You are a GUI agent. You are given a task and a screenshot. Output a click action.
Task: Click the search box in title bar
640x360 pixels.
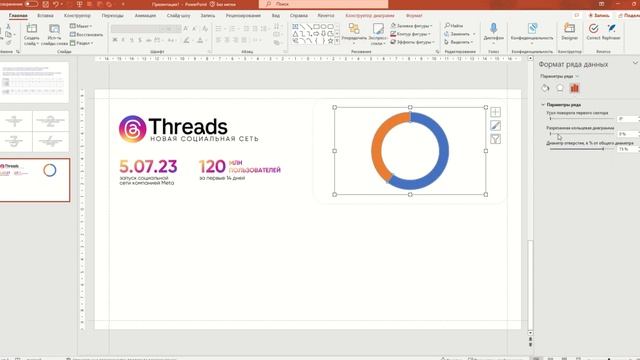[323, 4]
